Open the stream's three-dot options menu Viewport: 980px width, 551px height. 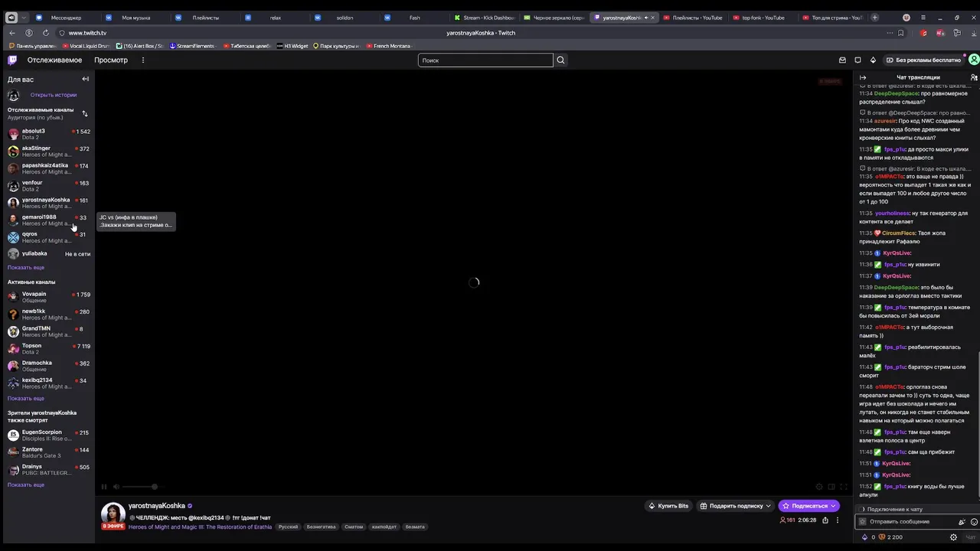pyautogui.click(x=837, y=520)
